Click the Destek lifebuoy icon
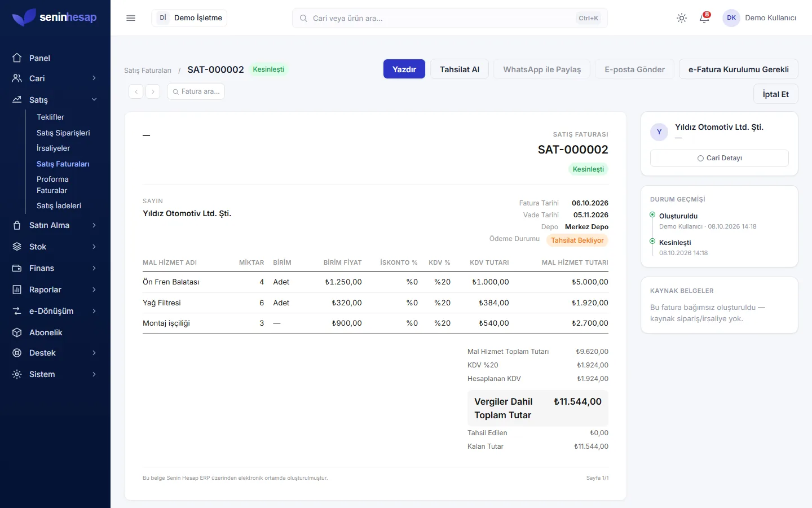The image size is (812, 508). (x=17, y=353)
